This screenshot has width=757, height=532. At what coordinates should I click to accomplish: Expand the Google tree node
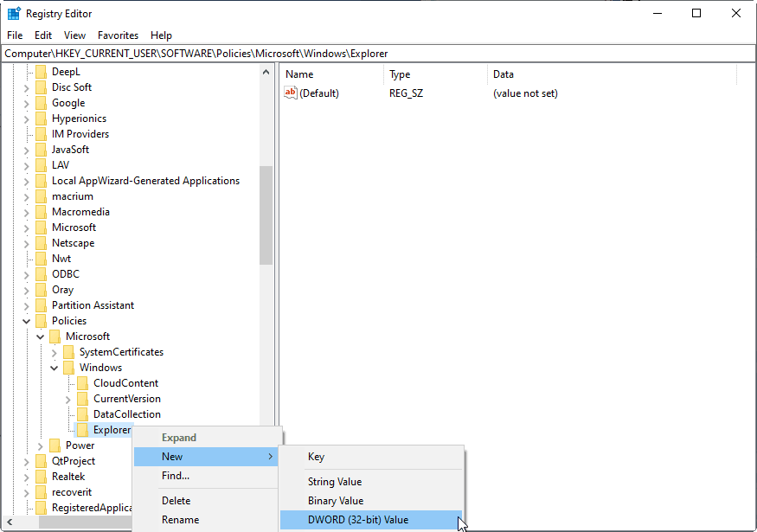pos(27,103)
